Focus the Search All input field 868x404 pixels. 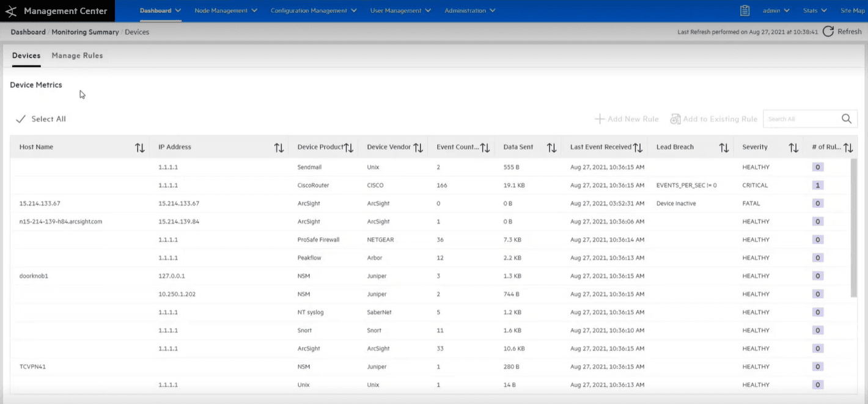[x=801, y=119]
